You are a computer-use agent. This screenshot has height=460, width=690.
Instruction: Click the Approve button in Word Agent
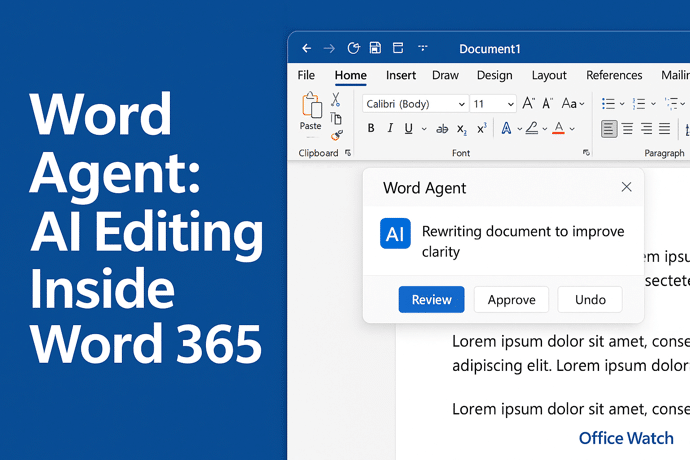(x=511, y=299)
